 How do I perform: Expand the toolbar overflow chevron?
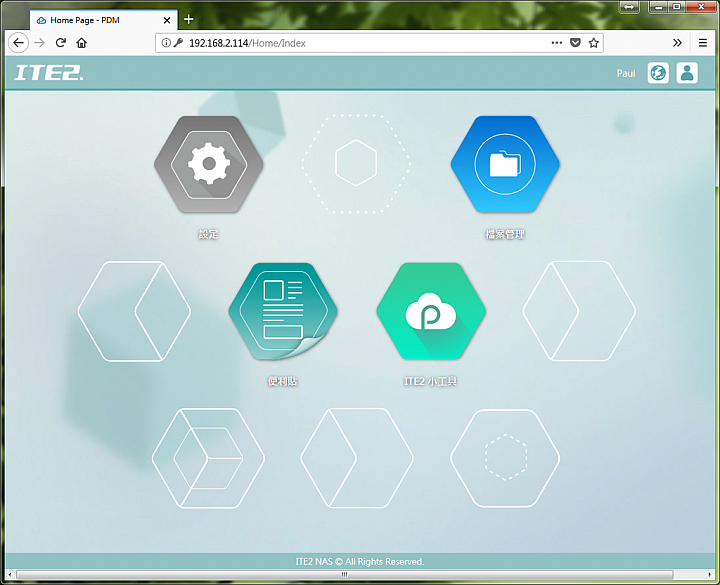(x=677, y=43)
